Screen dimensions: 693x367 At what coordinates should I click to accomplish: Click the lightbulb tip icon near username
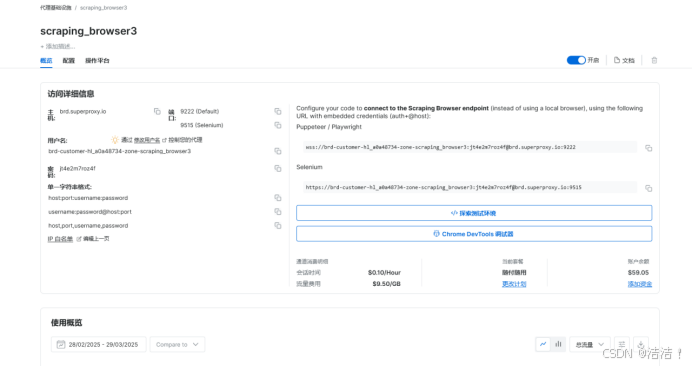pos(115,140)
